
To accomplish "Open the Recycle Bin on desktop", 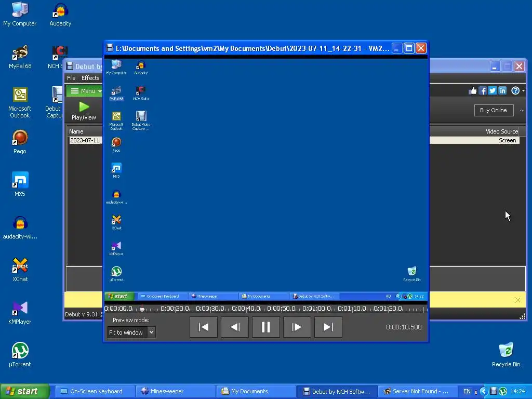I will tap(506, 355).
